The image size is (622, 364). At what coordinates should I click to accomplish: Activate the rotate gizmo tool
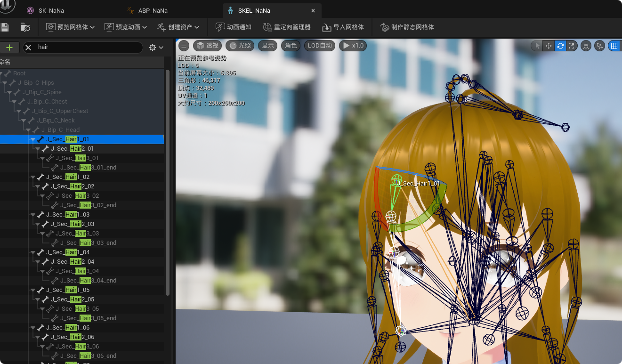tap(560, 46)
